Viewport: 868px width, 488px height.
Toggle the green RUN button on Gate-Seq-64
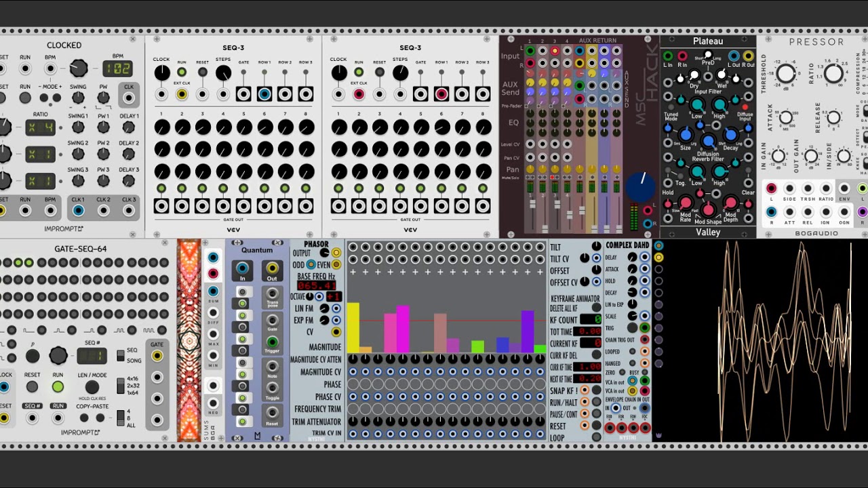pyautogui.click(x=58, y=387)
